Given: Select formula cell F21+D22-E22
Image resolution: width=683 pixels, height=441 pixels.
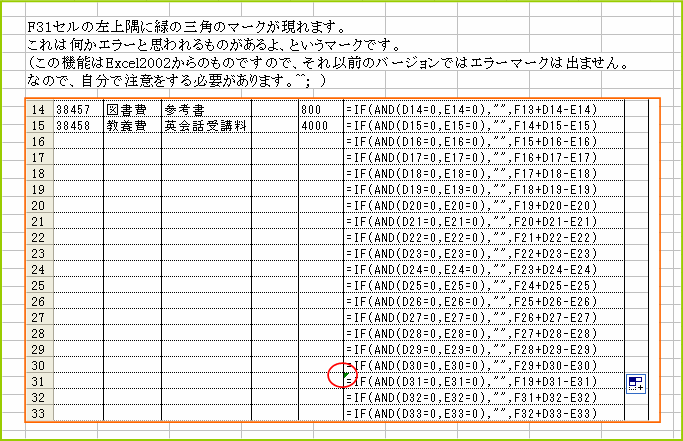Looking at the screenshot, I should click(x=484, y=237).
